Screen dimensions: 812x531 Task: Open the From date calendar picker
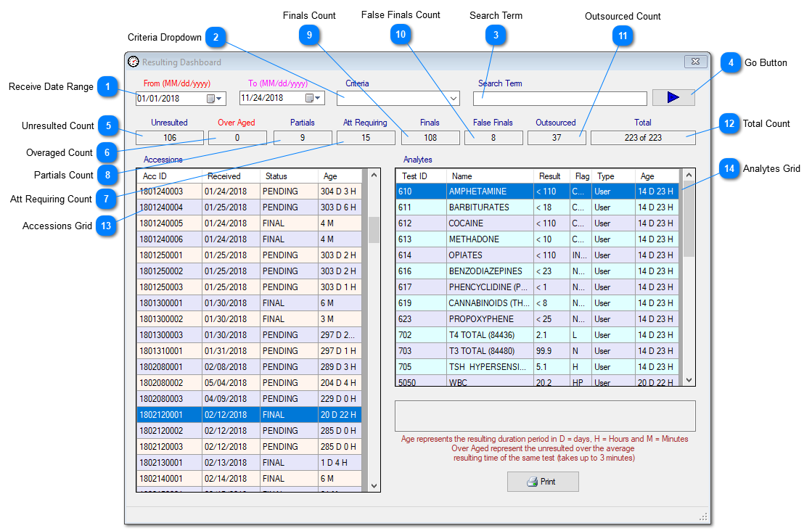click(218, 98)
